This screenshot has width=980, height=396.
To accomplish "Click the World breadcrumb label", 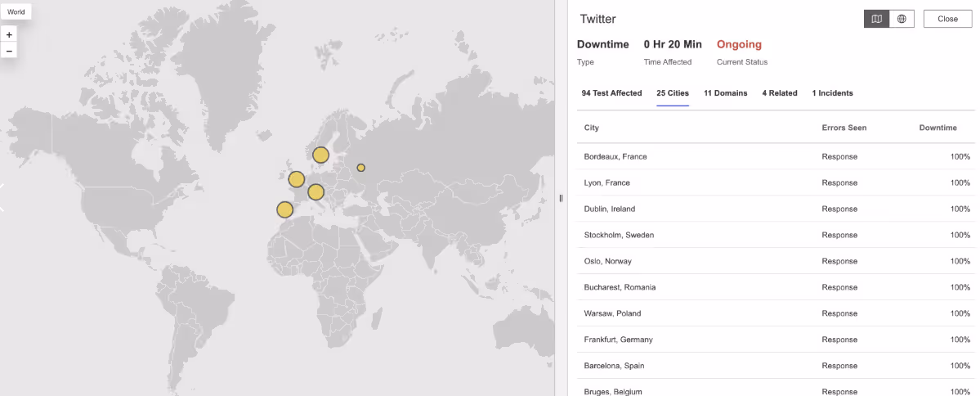I will click(x=16, y=12).
